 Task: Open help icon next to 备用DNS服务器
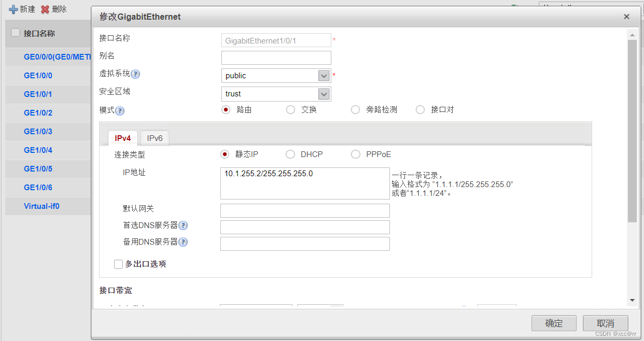(x=183, y=242)
